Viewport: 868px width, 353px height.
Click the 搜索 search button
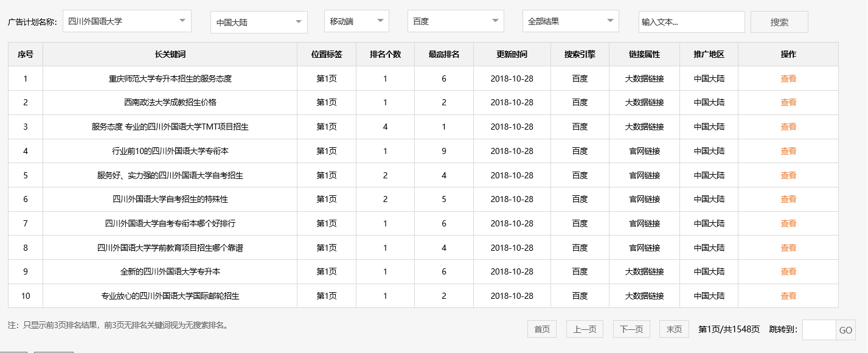[779, 21]
